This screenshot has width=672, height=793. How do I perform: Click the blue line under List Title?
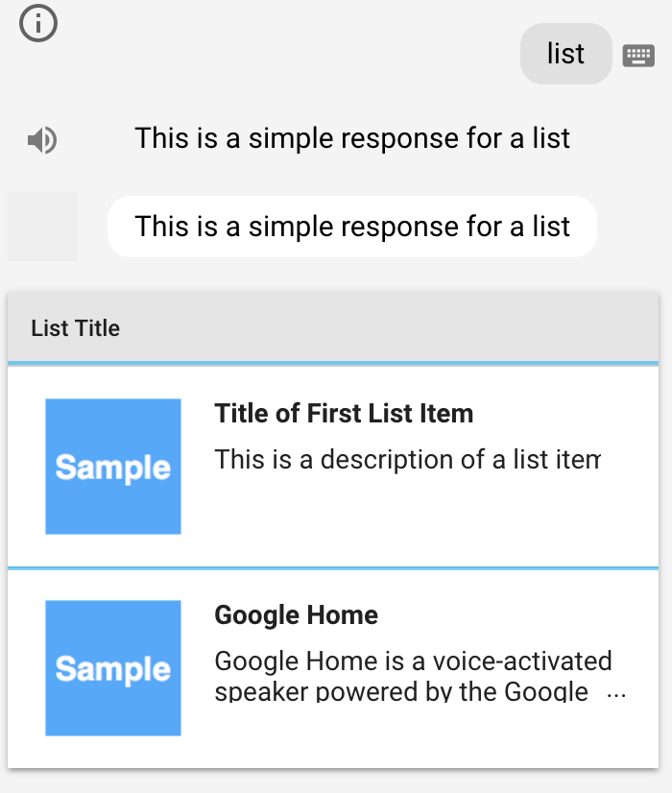(x=333, y=363)
